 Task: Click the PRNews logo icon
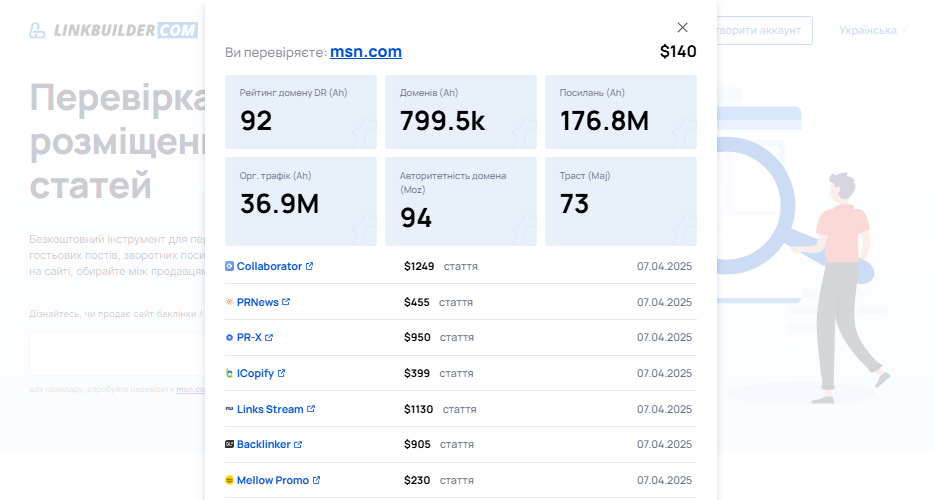point(229,302)
